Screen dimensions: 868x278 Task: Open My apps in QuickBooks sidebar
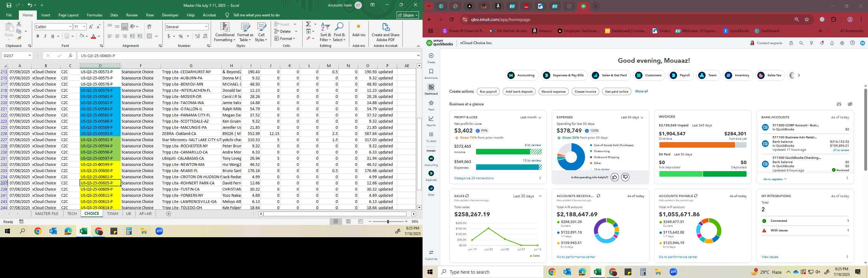point(431,137)
